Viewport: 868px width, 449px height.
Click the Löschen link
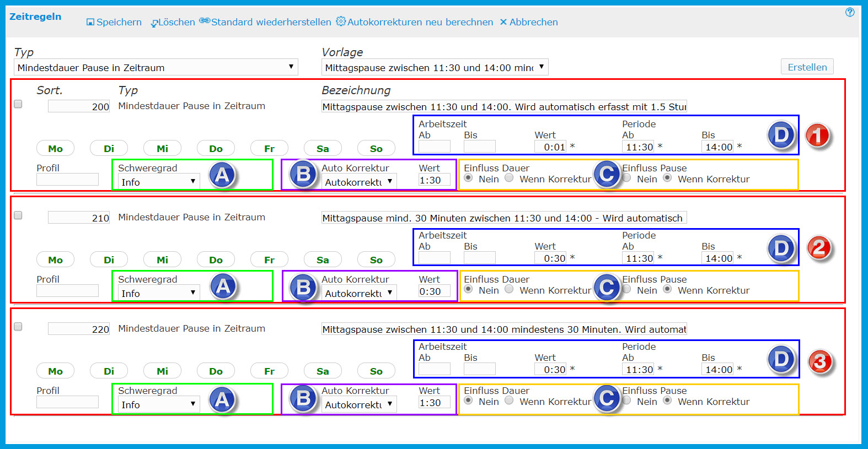coord(176,22)
